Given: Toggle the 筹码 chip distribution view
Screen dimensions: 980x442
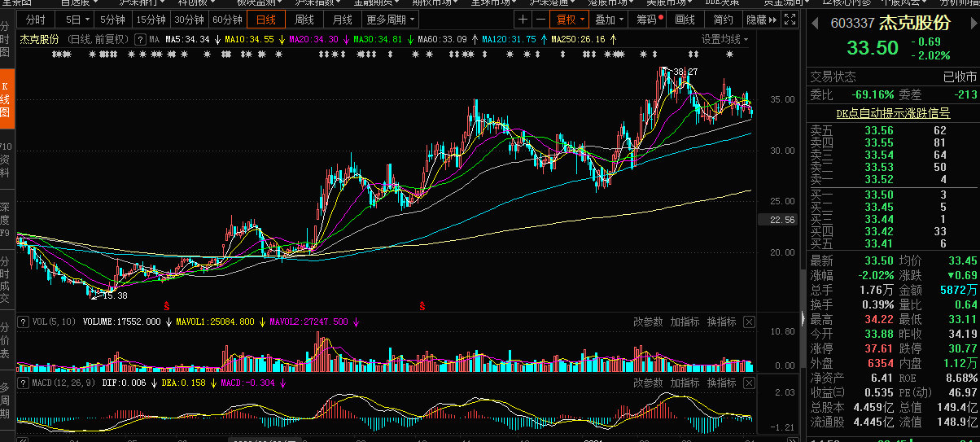Looking at the screenshot, I should tap(650, 20).
